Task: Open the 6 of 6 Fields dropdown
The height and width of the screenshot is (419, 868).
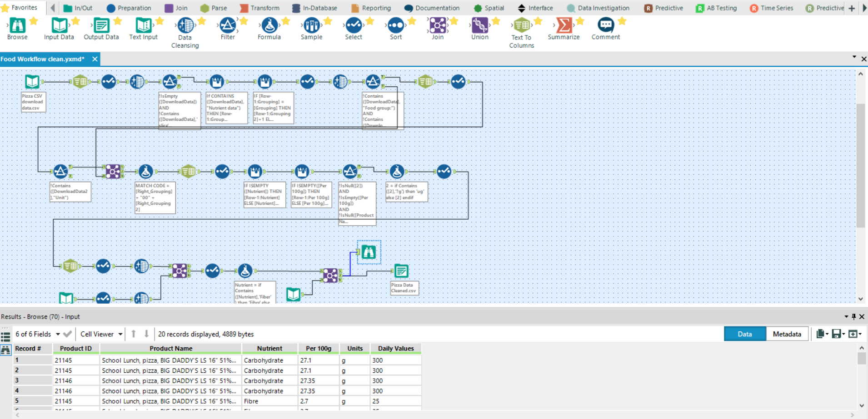Action: click(58, 334)
